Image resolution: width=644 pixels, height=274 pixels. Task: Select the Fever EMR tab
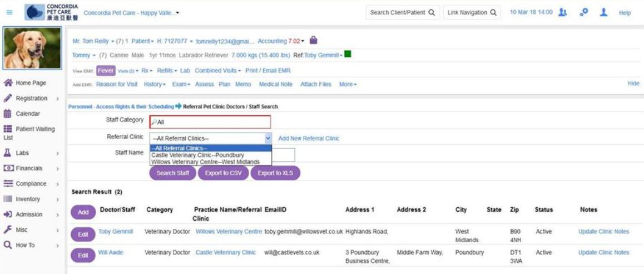(x=106, y=71)
